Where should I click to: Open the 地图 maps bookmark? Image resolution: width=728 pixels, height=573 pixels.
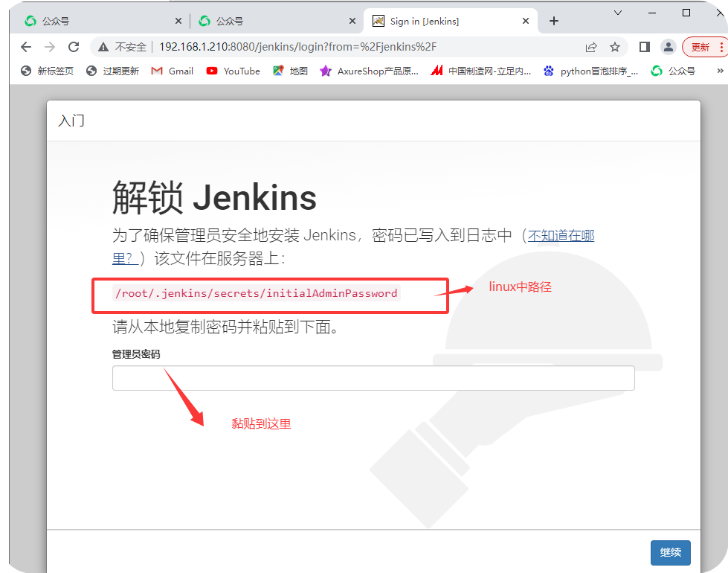pos(290,71)
